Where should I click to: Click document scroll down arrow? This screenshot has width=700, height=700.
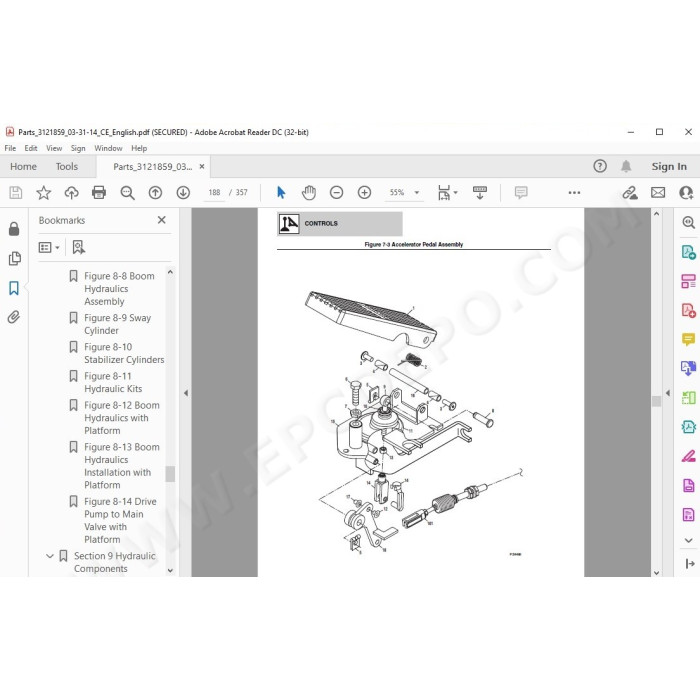(x=656, y=572)
